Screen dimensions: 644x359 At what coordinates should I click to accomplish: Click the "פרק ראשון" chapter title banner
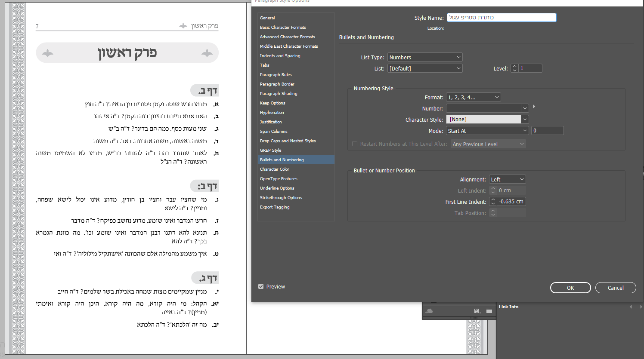pyautogui.click(x=127, y=53)
